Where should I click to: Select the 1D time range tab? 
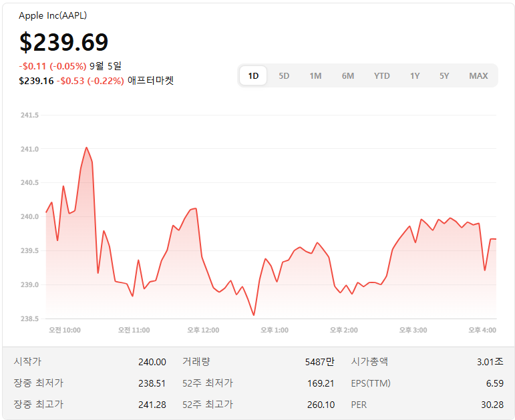coord(253,76)
